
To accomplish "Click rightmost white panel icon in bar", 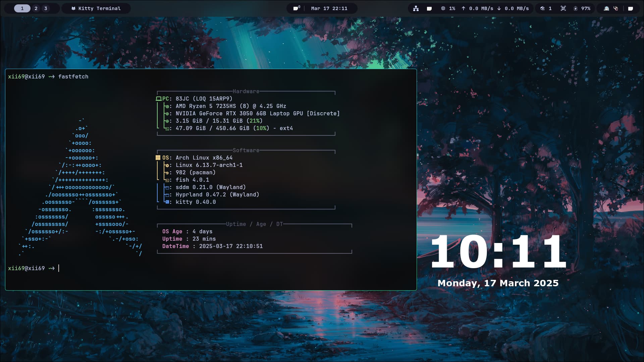I will [631, 8].
